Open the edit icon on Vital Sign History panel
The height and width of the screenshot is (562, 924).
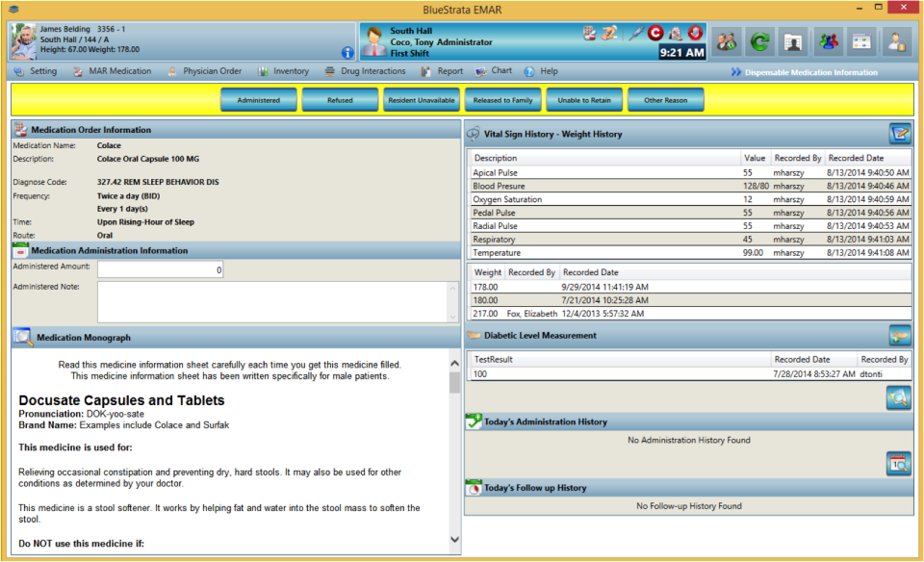(x=901, y=133)
